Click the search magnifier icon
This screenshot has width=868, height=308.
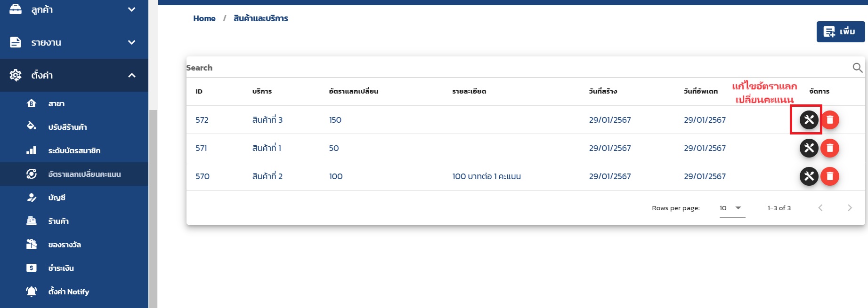tap(858, 68)
